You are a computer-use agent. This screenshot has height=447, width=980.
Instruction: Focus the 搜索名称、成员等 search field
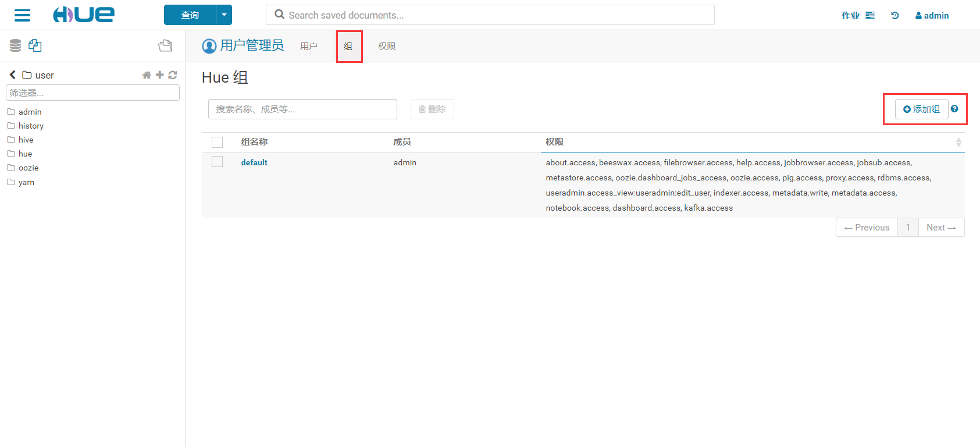[302, 109]
